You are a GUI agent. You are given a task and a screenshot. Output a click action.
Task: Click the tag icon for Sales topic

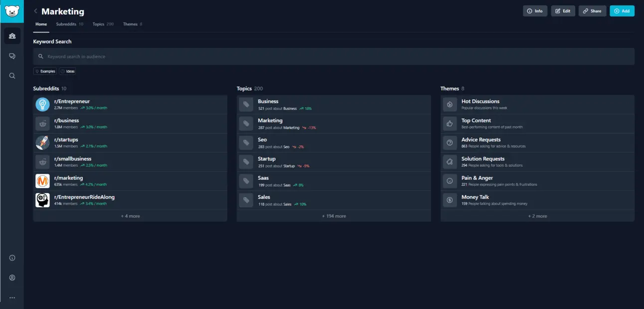click(246, 200)
